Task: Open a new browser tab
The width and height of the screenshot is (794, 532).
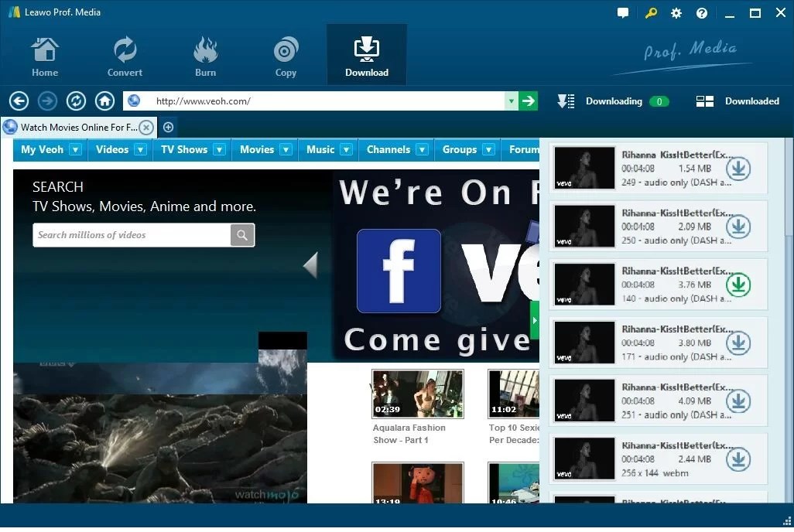Action: (x=168, y=127)
